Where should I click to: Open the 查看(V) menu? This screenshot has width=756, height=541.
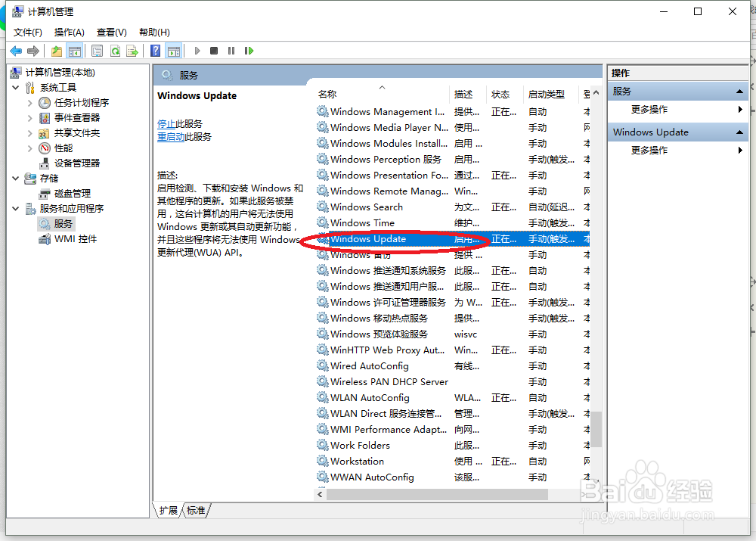coord(112,33)
